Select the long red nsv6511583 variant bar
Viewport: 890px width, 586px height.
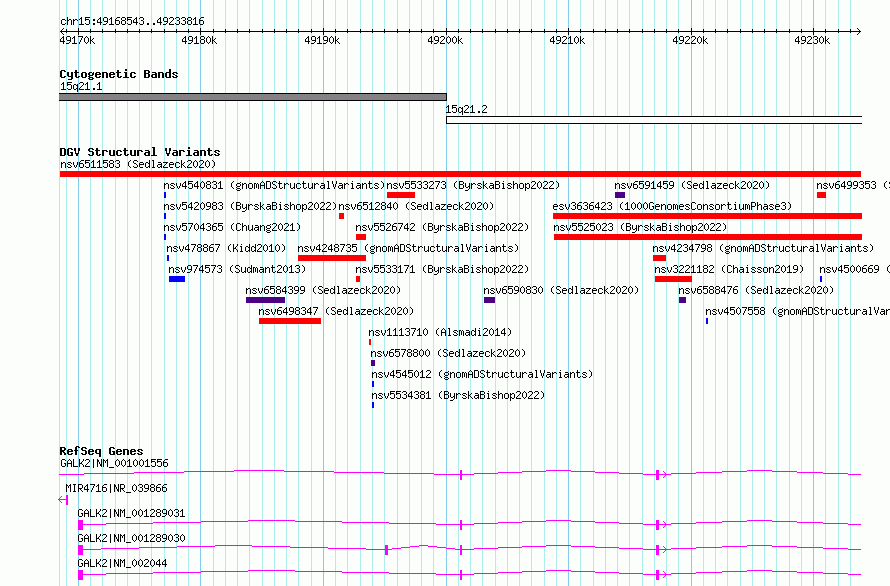click(x=460, y=174)
